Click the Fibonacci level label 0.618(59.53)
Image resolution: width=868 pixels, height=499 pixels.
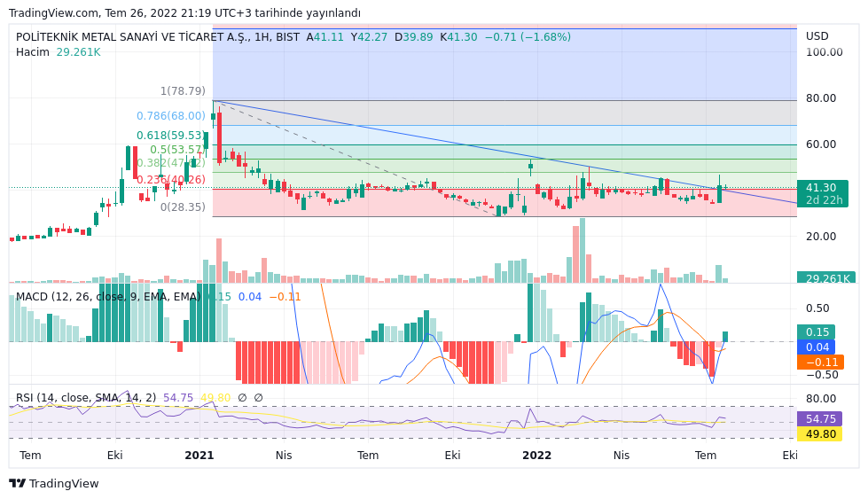point(171,136)
